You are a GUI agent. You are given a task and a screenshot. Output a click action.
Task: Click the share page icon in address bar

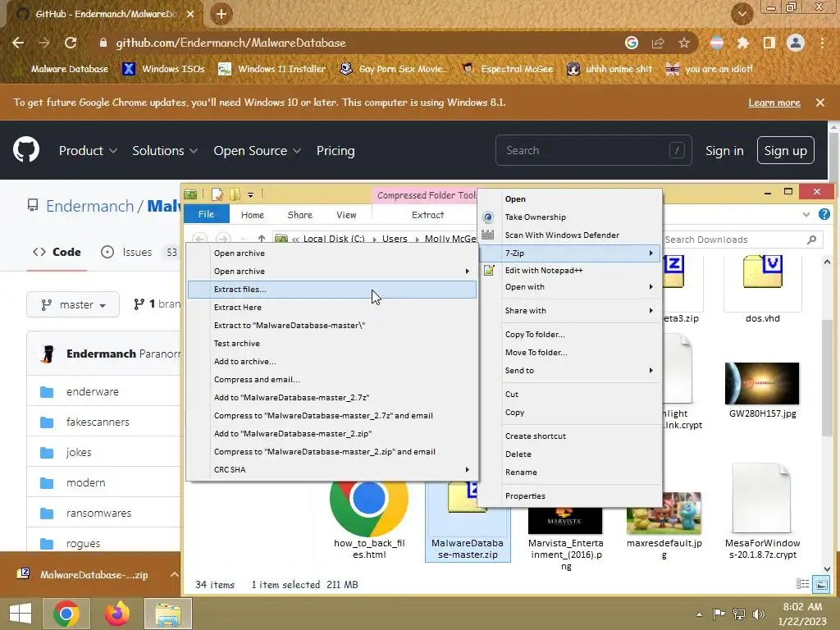[658, 43]
